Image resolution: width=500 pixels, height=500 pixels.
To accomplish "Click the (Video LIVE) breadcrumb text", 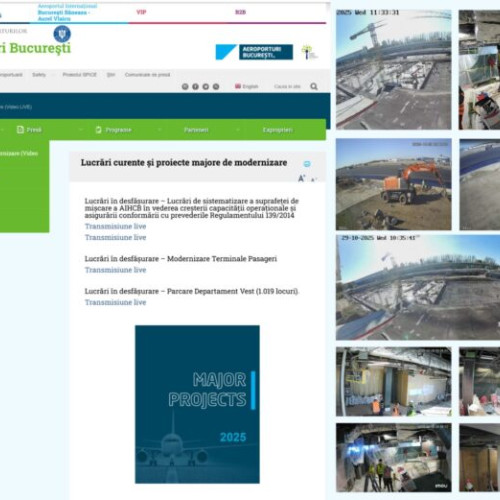I will [18, 107].
